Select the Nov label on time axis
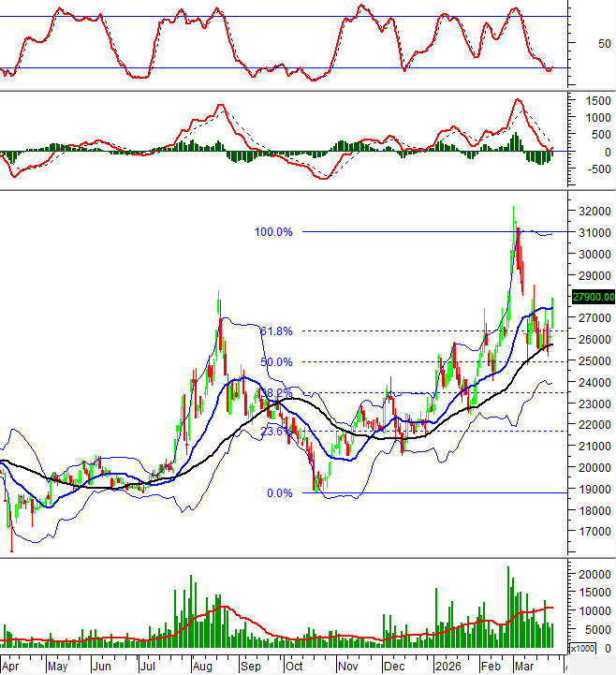 [347, 668]
